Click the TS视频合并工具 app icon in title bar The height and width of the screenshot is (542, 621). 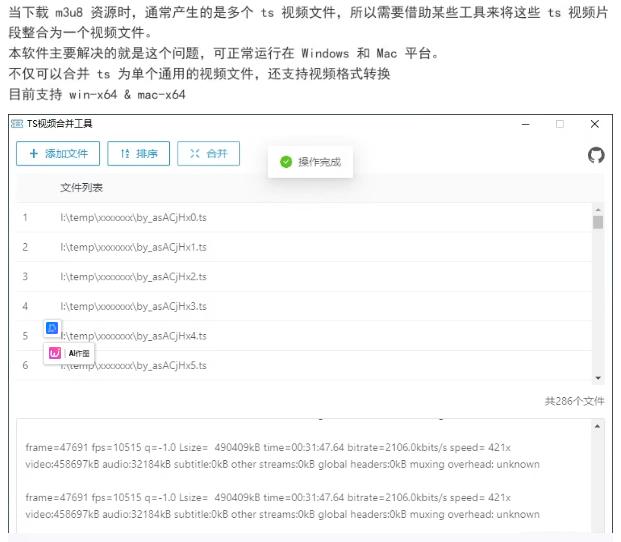tap(16, 124)
